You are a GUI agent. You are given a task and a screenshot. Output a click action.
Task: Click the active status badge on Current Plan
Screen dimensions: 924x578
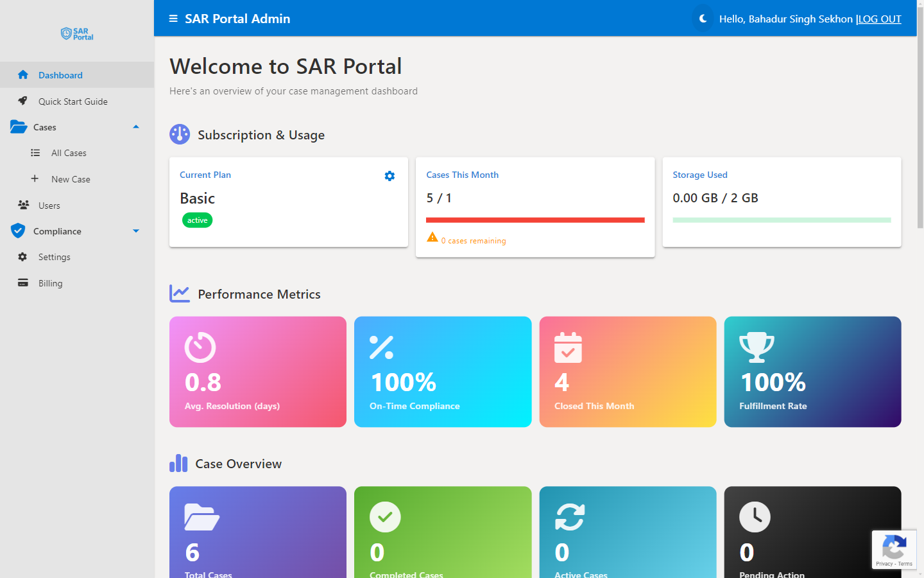(197, 220)
